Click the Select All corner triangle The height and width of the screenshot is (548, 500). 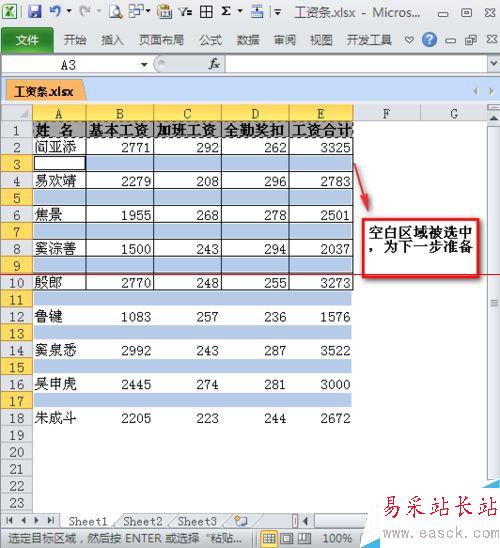17,113
